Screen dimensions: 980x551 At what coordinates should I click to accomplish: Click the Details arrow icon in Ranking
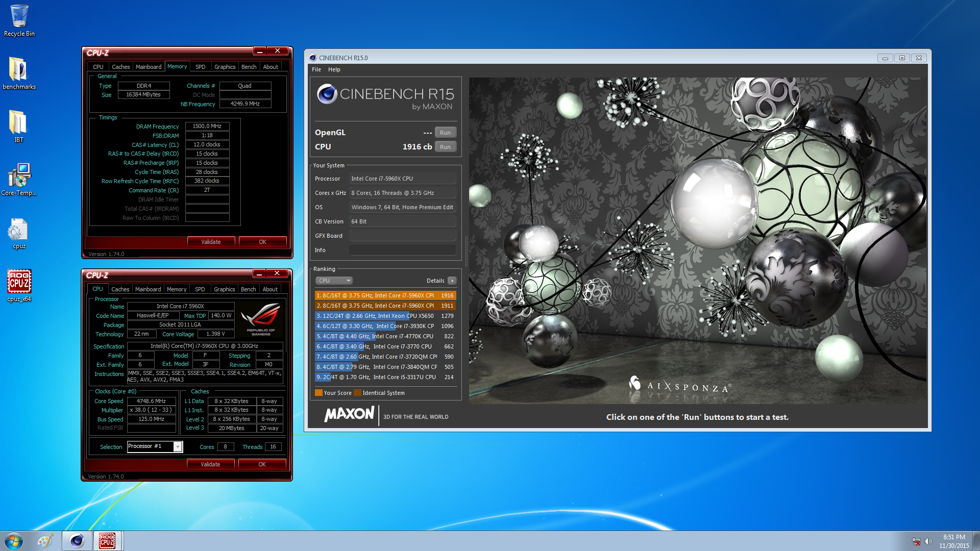[452, 281]
